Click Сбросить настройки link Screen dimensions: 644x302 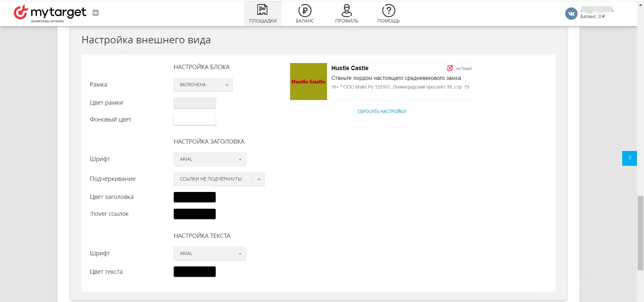point(382,111)
